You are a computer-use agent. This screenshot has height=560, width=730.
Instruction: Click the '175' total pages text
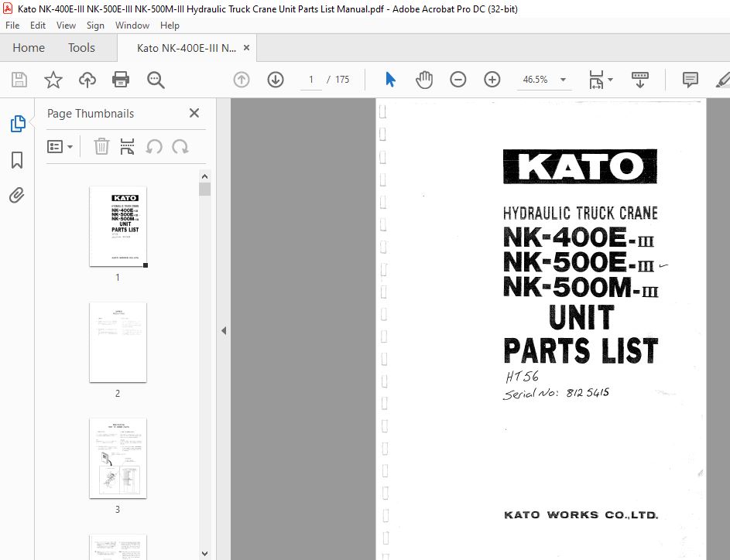[342, 80]
